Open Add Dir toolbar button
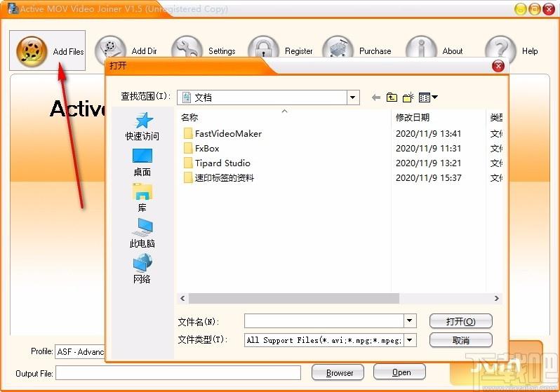Viewport: 560px width, 392px height. (x=126, y=50)
